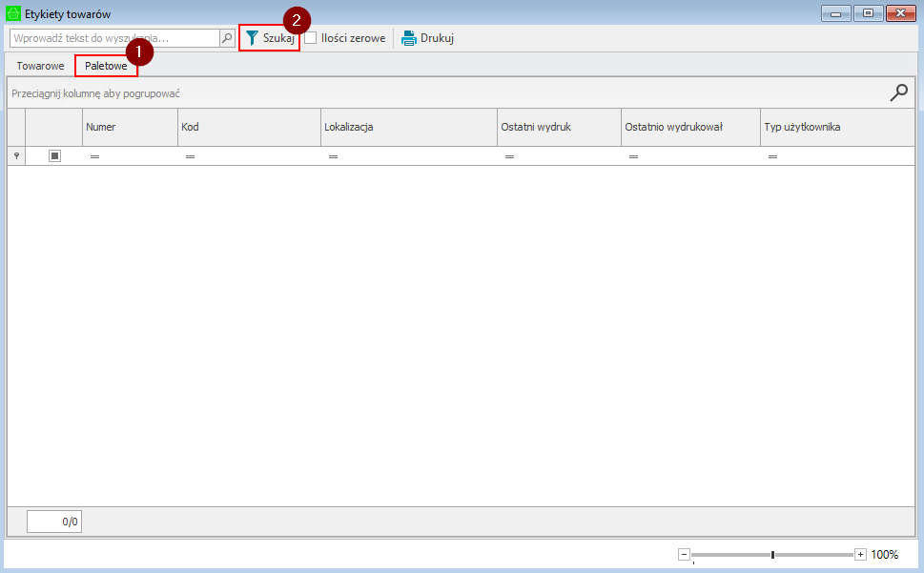Click the magnifier icon in search box
This screenshot has height=573, width=924.
(227, 38)
